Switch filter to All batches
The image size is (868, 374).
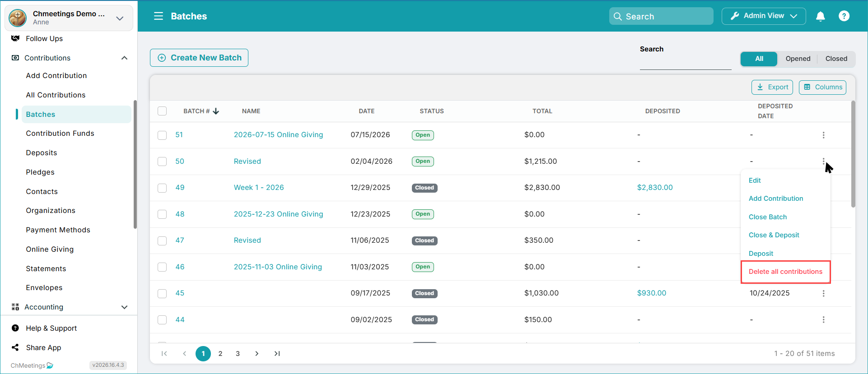pos(759,59)
